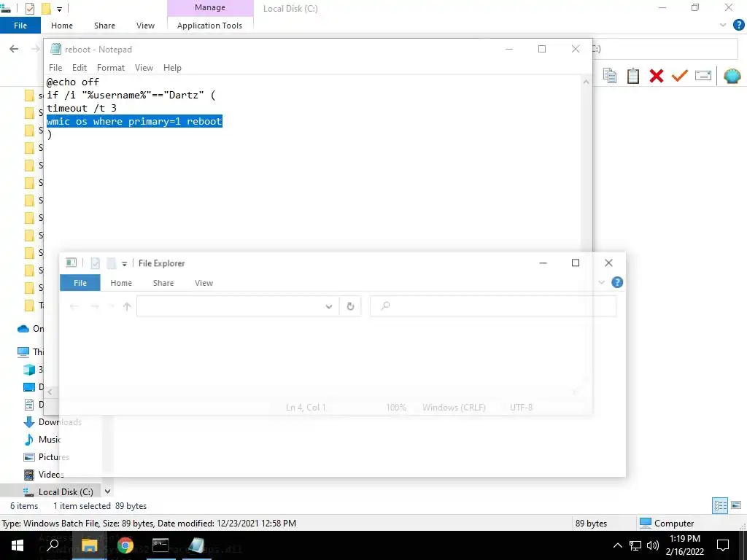Click the taskbar search magnifier
This screenshot has width=747, height=560.
point(53,545)
